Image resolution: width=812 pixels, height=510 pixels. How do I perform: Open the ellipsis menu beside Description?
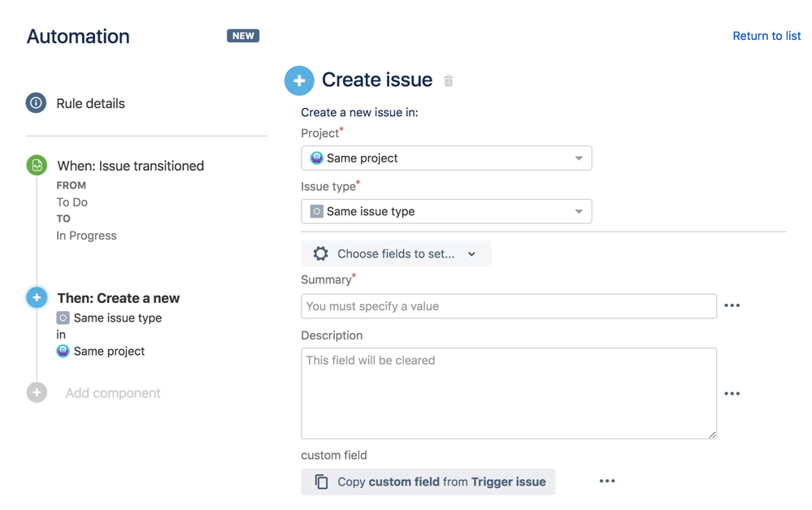pos(732,393)
